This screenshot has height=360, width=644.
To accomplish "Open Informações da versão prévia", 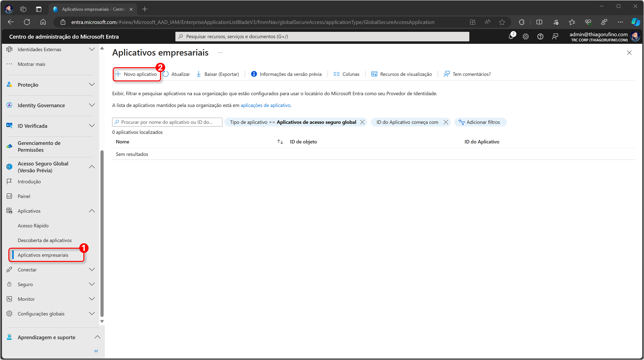I will (x=286, y=74).
